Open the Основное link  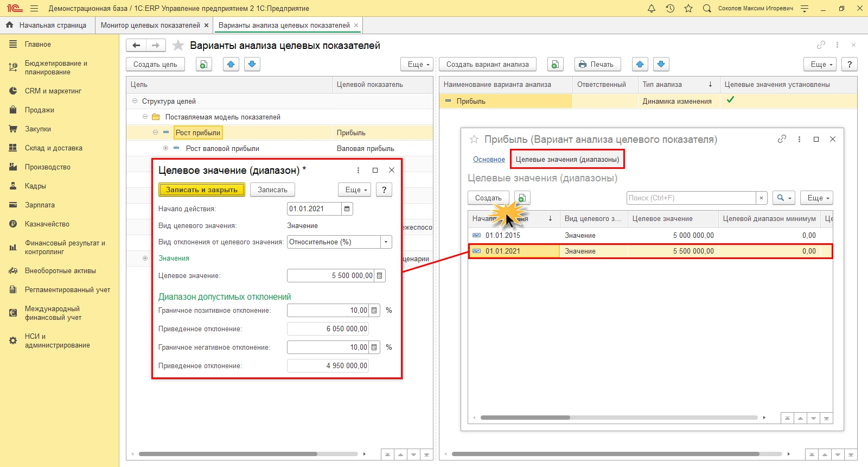tap(489, 160)
